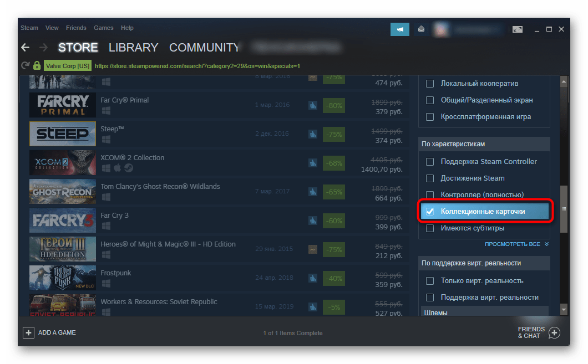Screen dimensions: 588x364
Task: Enable the Локальный кооператив checkbox
Action: tap(430, 84)
